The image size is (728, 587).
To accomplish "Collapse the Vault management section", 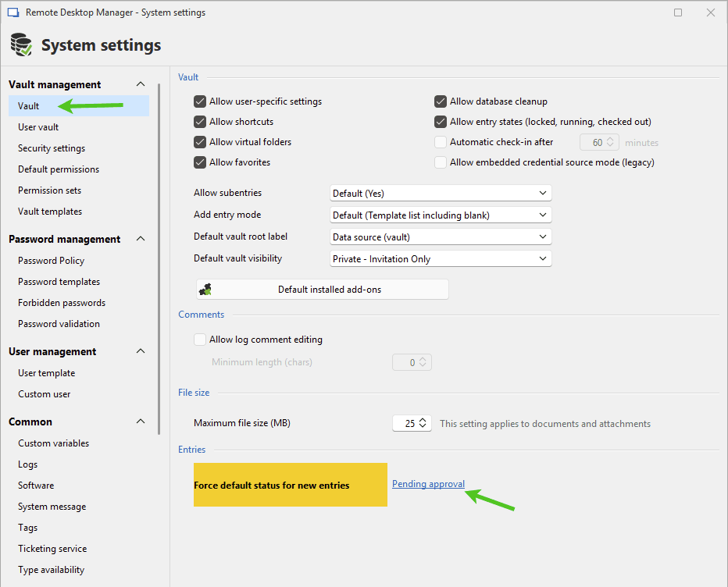I will click(x=141, y=84).
